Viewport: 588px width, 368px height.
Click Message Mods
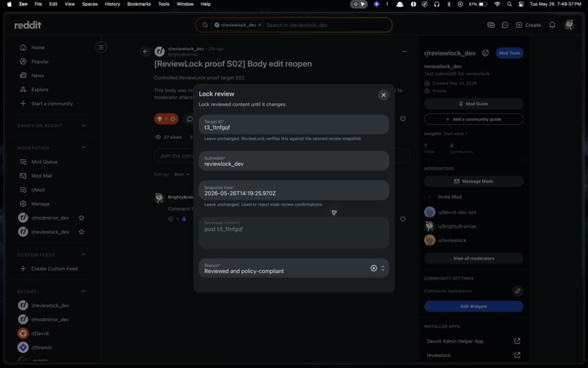[x=473, y=181]
